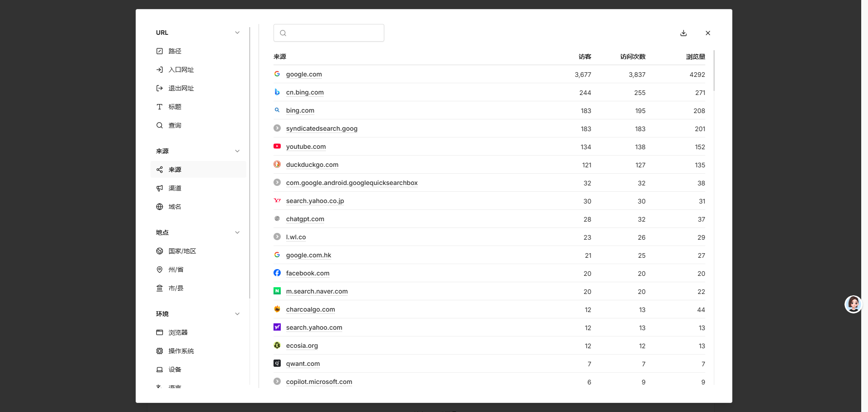Click the sidebar vertical scrollbar
Image resolution: width=868 pixels, height=412 pixels.
coord(250,163)
